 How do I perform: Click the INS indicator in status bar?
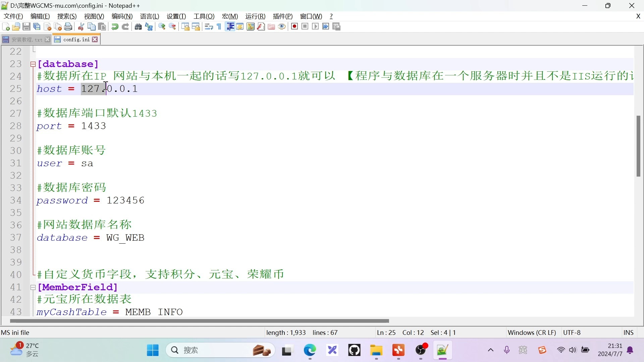[x=629, y=333]
